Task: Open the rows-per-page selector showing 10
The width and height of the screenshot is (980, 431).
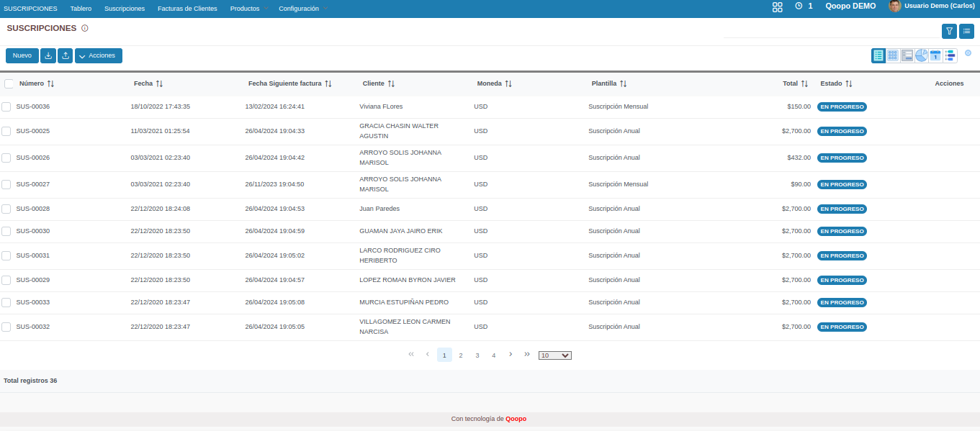Action: (554, 355)
